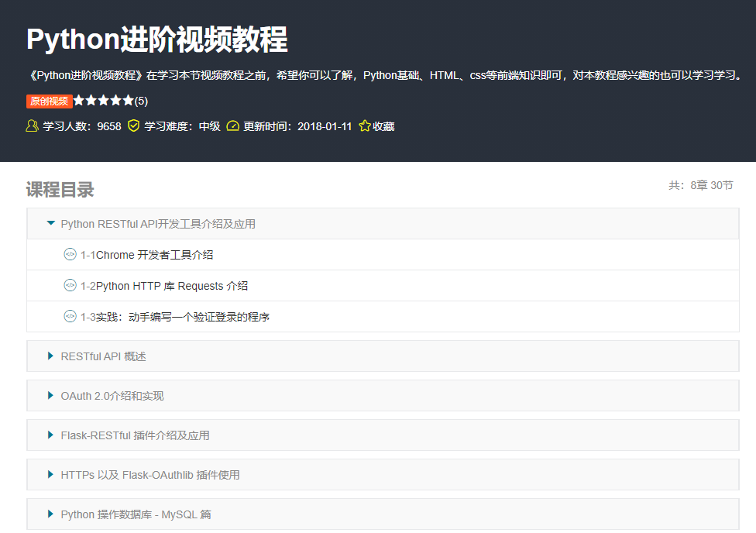The width and height of the screenshot is (756, 533).
Task: Expand the HTTPs 以及 Flask-OAuthlib chapter
Action: tap(383, 475)
